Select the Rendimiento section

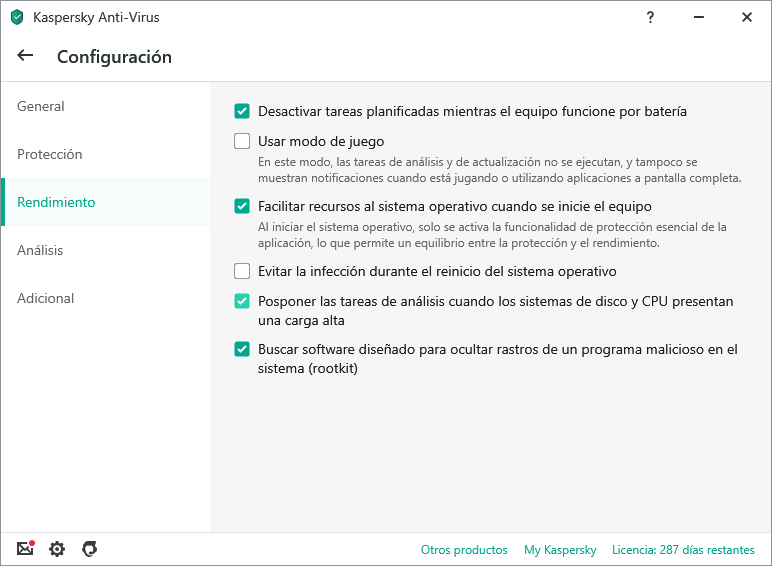(x=57, y=202)
